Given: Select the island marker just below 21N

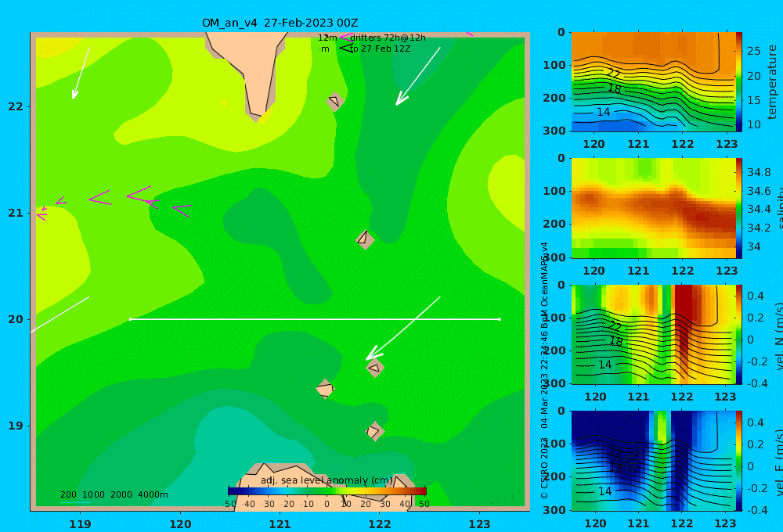Looking at the screenshot, I should [x=365, y=239].
